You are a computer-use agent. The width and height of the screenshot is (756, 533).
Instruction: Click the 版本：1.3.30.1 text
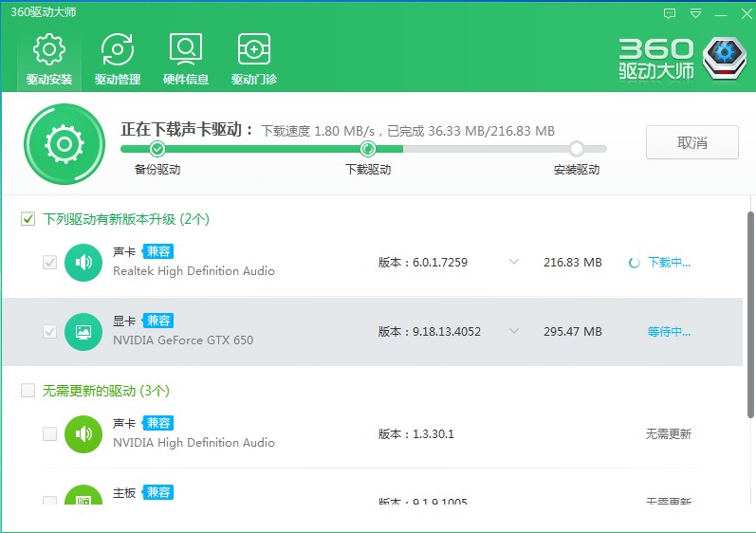(416, 433)
